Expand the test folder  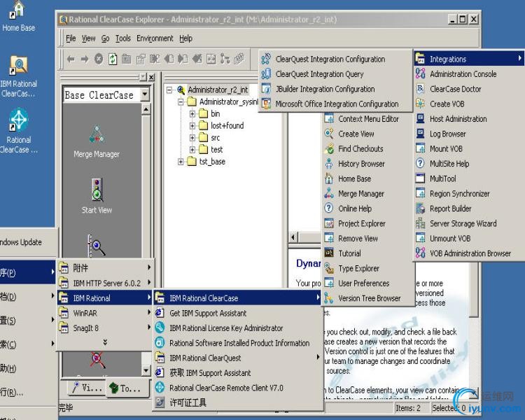[x=192, y=149]
